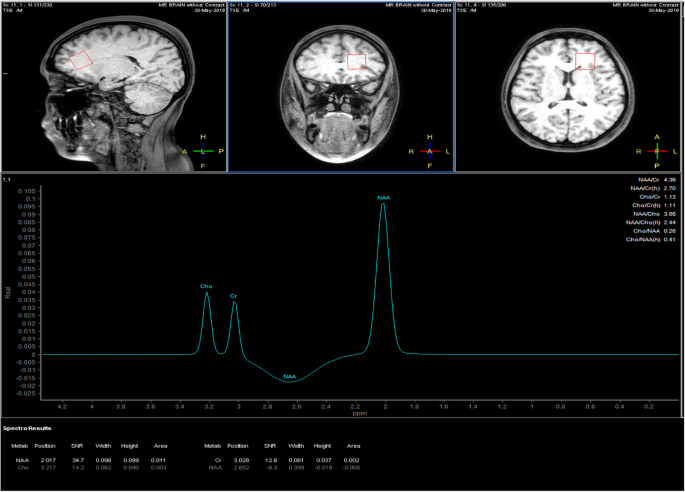The image size is (685, 492).
Task: Select the NAA/Cr(h) 2.70 ratio line
Action: (653, 188)
